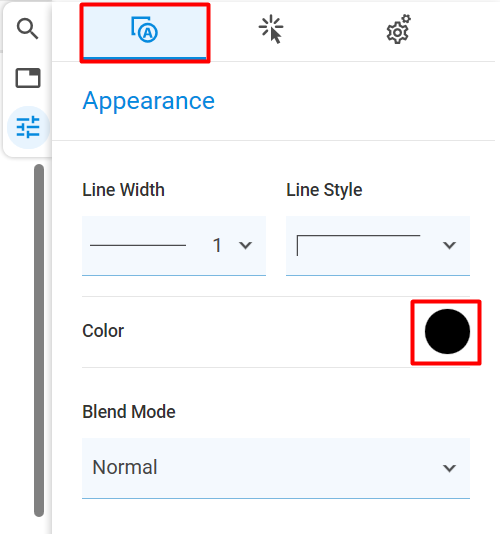Click the line width value 1
This screenshot has height=534, width=500.
click(217, 245)
